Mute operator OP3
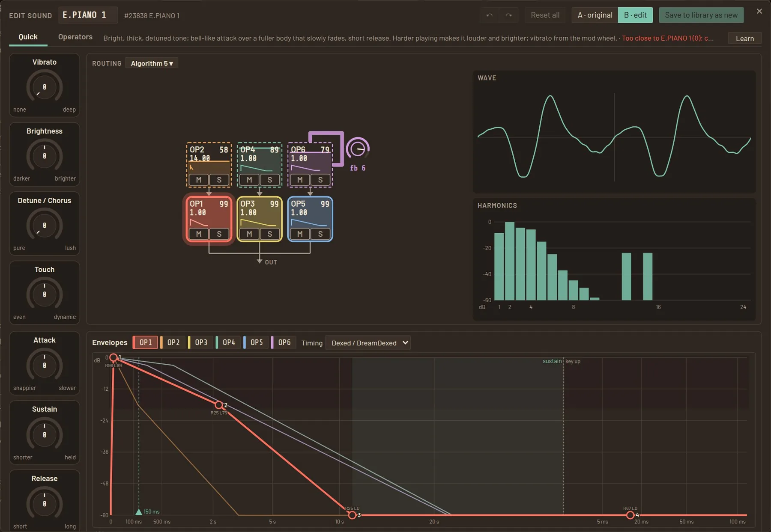This screenshot has width=771, height=532. (x=249, y=234)
